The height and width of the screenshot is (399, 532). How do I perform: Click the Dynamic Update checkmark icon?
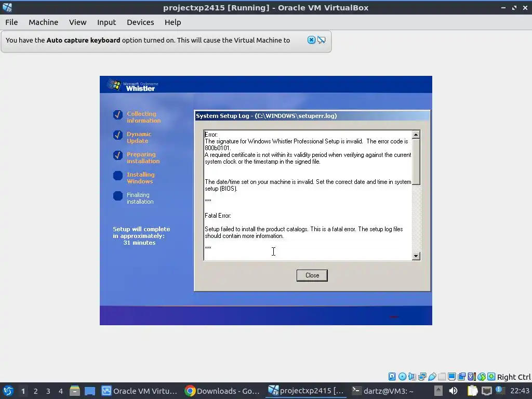coord(118,135)
